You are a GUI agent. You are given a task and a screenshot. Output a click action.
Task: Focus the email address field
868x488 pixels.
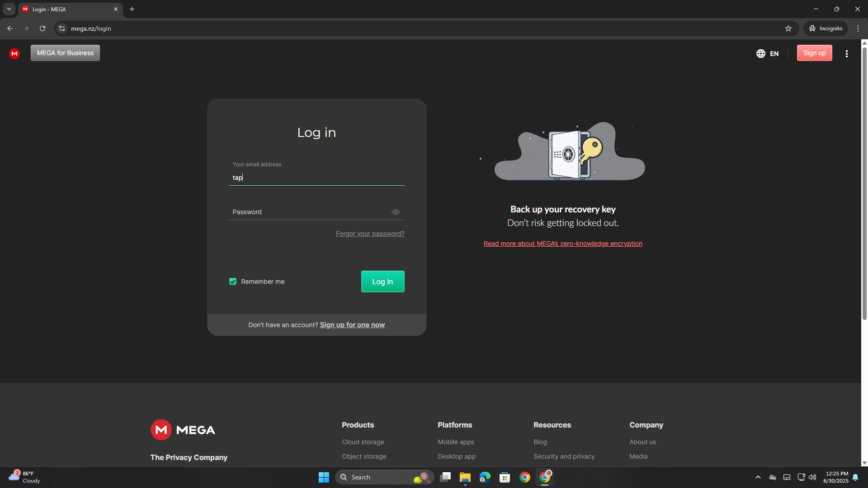point(316,178)
